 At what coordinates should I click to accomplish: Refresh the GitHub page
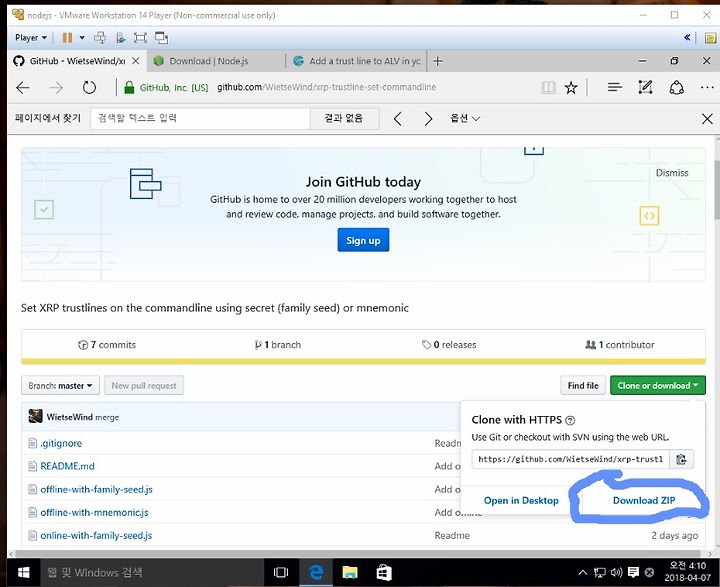coord(89,87)
